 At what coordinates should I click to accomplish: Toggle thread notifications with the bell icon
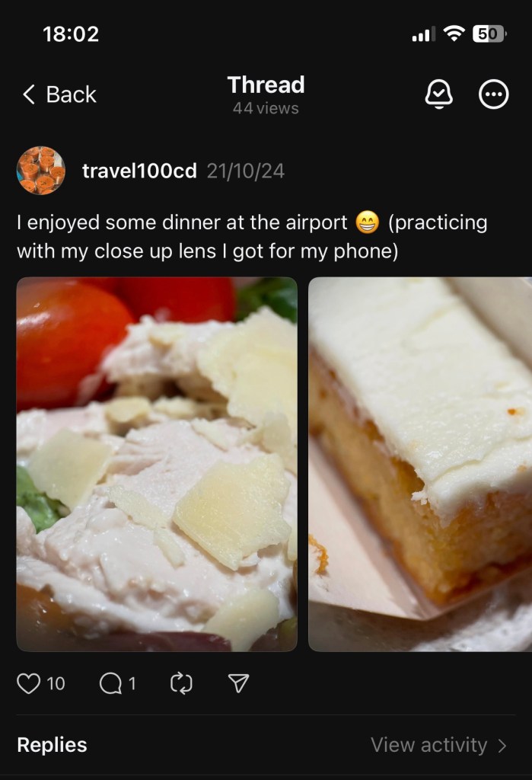(x=438, y=94)
